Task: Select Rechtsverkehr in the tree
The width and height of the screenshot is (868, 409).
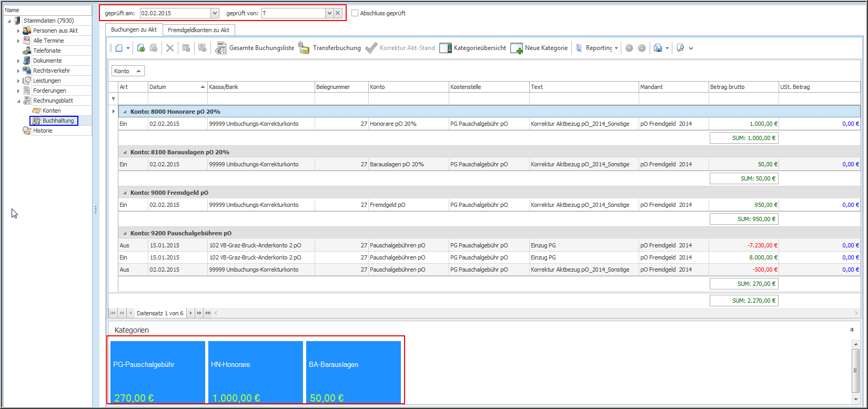Action: coord(52,71)
